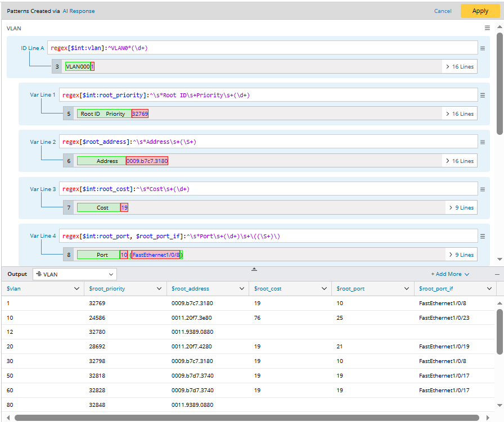The image size is (504, 422).
Task: Edit the root_address regex input field
Action: point(268,142)
